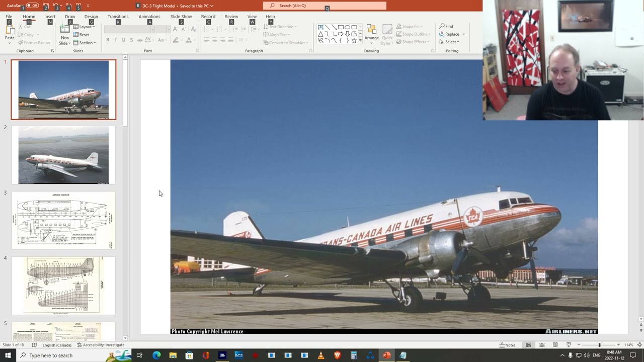Click Accessibility: Investigate in status bar

coord(101,345)
